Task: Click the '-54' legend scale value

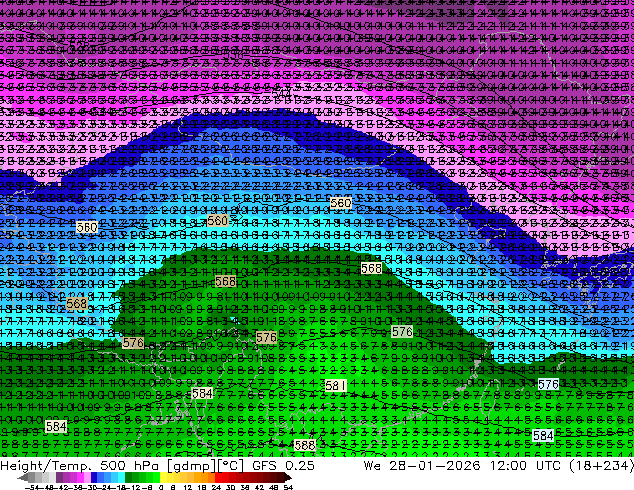Action: (32, 487)
